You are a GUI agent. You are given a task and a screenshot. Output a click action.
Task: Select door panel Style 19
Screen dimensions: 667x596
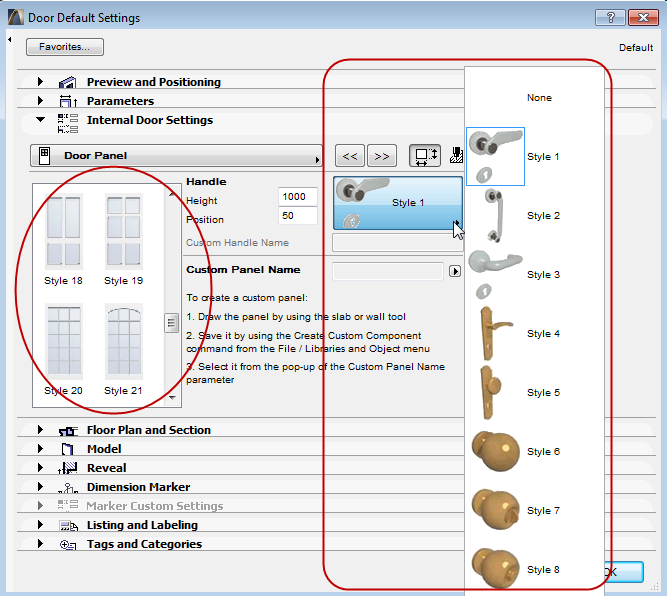(123, 239)
